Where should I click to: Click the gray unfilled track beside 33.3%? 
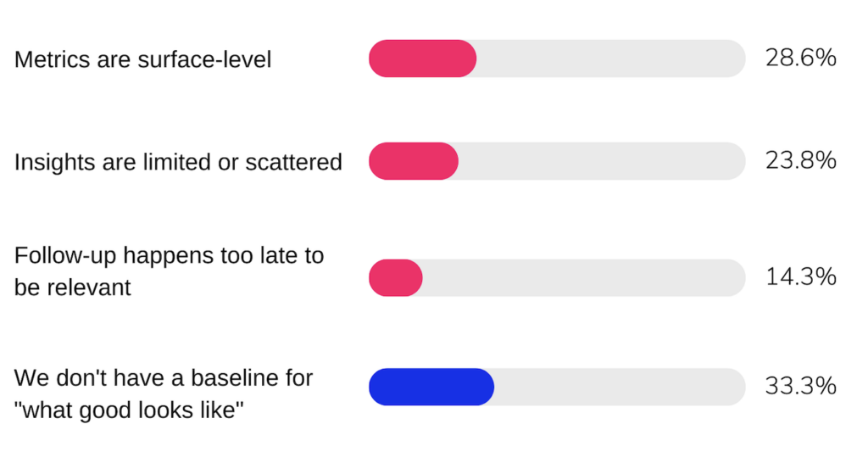click(x=619, y=387)
